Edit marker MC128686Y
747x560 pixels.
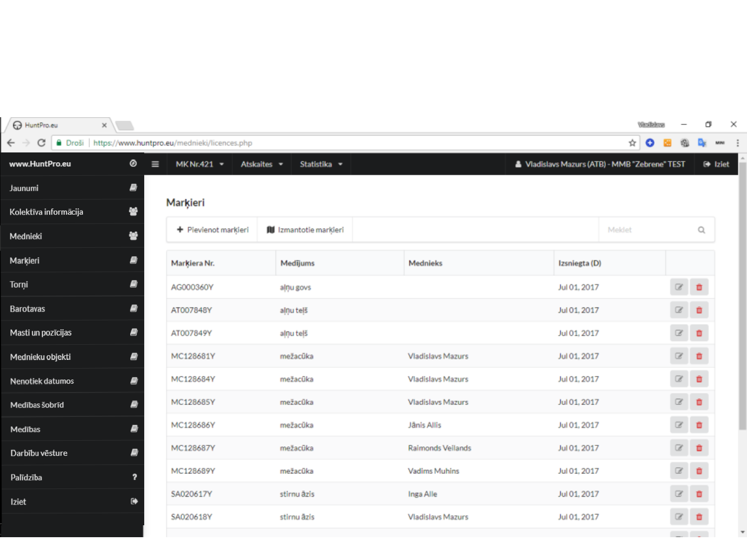tap(679, 425)
